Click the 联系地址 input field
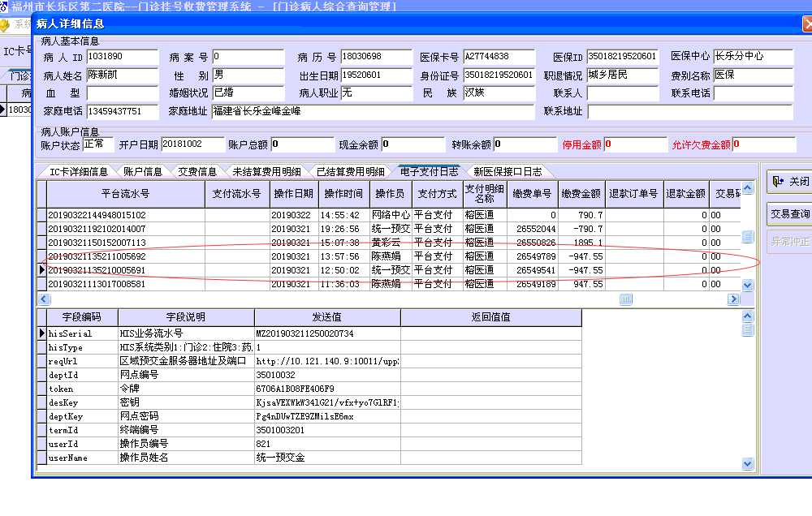Image resolution: width=812 pixels, height=516 pixels. [x=690, y=111]
